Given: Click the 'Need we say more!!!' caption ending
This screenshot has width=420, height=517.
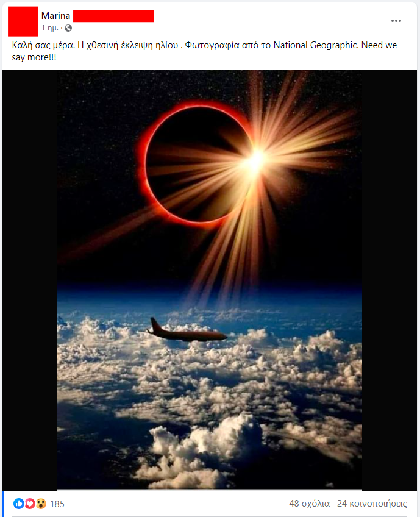Looking at the screenshot, I should point(204,51).
